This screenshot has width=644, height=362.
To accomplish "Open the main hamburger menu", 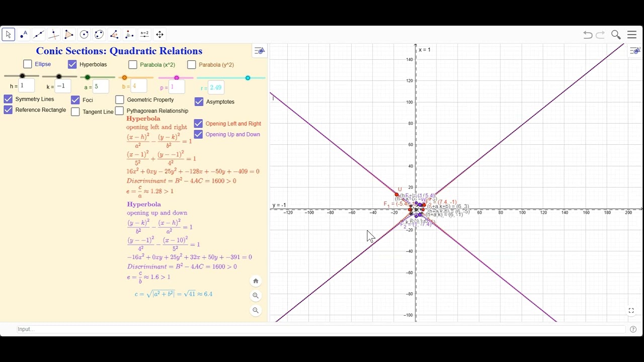I will [632, 35].
